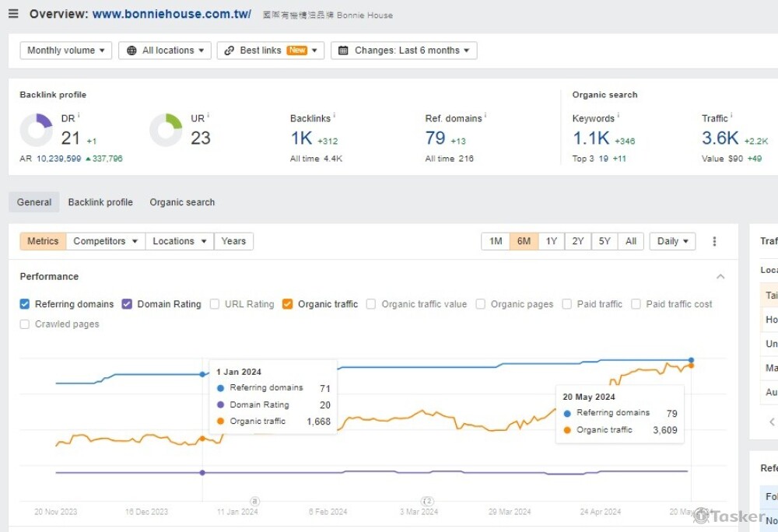Enable the URL Rating checkbox
Screen dimensions: 778x532
(x=215, y=304)
